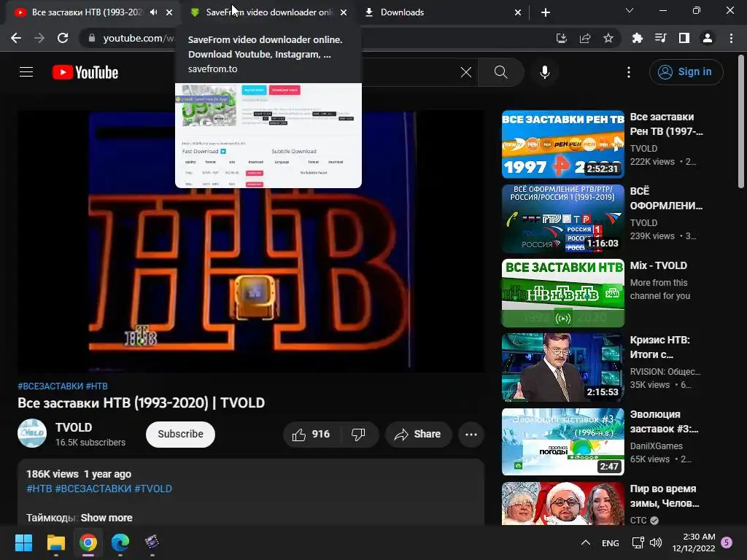The width and height of the screenshot is (747, 560).
Task: Click the browser forward arrow
Action: 39,38
